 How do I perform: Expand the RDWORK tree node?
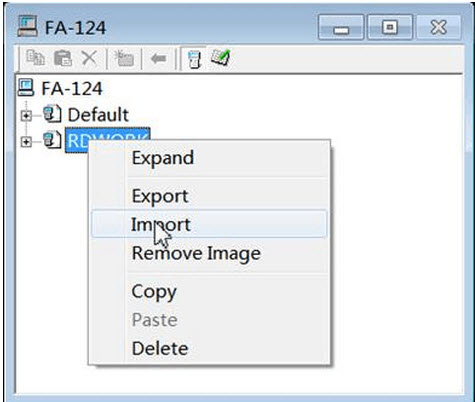(x=26, y=142)
